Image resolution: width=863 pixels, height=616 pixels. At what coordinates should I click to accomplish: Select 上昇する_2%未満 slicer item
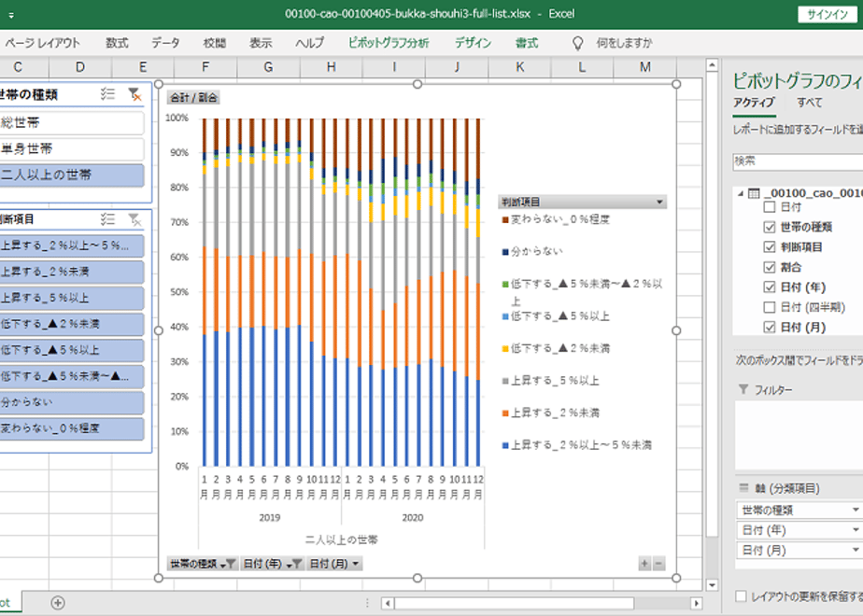pos(72,272)
